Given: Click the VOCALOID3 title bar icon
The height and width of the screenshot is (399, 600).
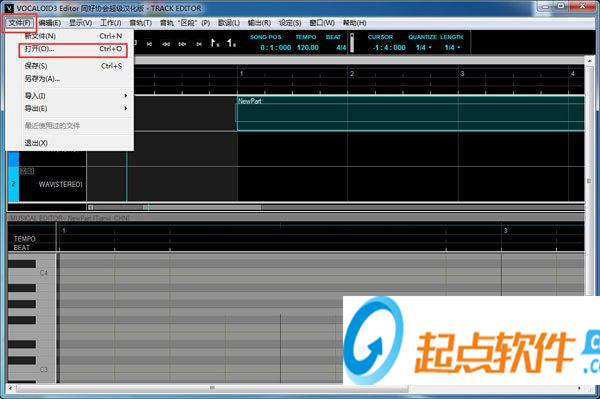Looking at the screenshot, I should [x=9, y=7].
